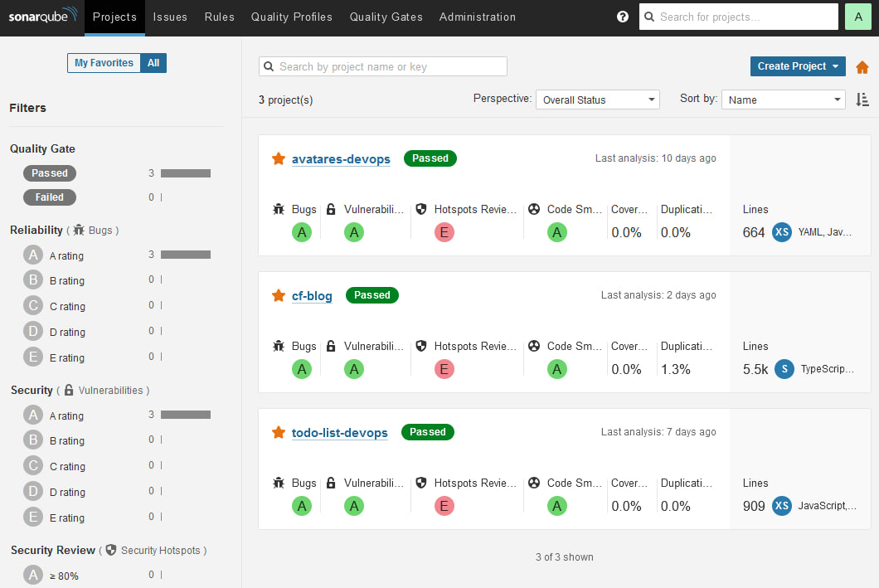Click the Passed badge of cf-blog
The height and width of the screenshot is (588, 879).
[372, 295]
